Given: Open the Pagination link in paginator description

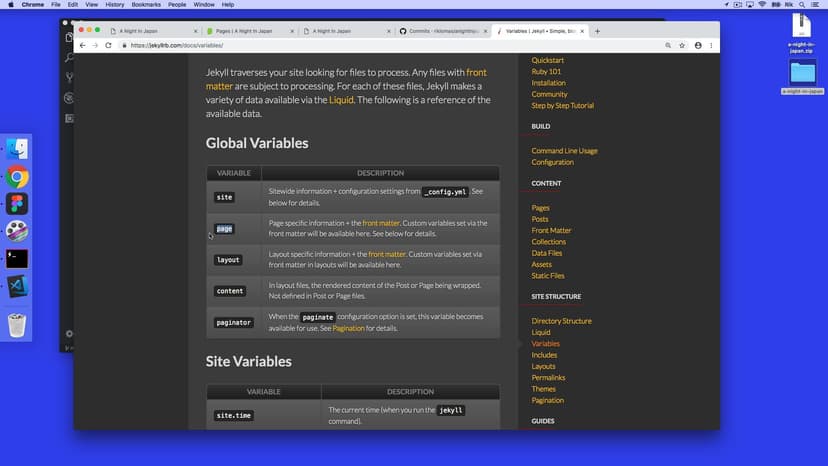Looking at the screenshot, I should pos(348,328).
